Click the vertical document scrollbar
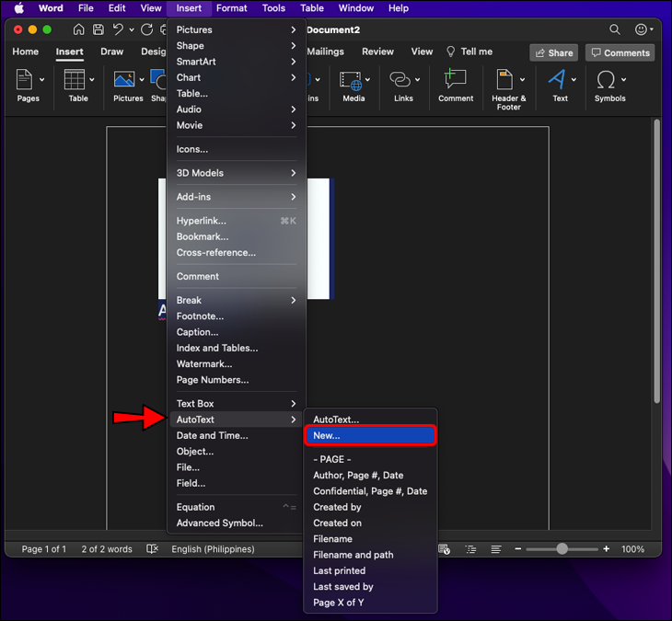This screenshot has height=621, width=672. coord(657,261)
